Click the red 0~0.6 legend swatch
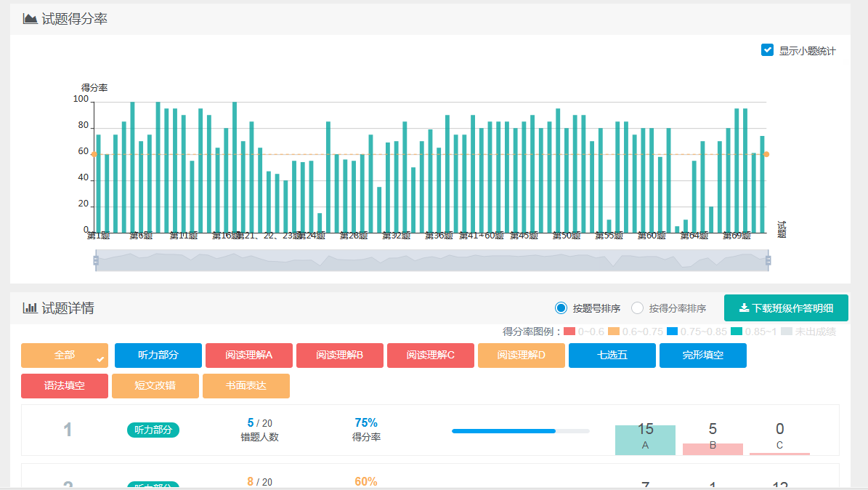Image resolution: width=868 pixels, height=490 pixels. click(569, 332)
